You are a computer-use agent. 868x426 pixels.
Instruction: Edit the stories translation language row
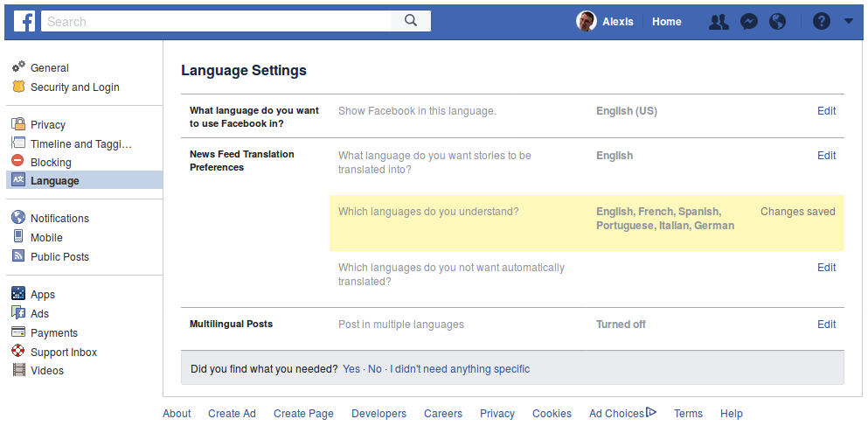[x=827, y=155]
